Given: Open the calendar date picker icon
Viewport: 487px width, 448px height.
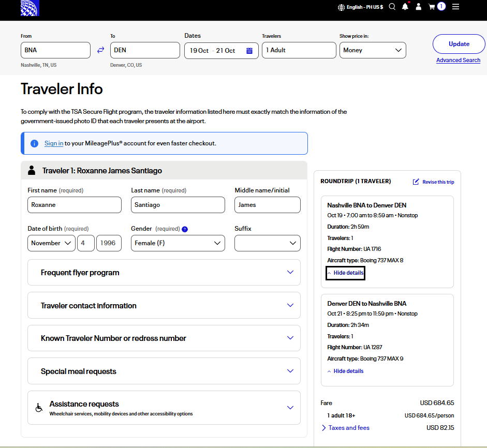Looking at the screenshot, I should [x=249, y=51].
